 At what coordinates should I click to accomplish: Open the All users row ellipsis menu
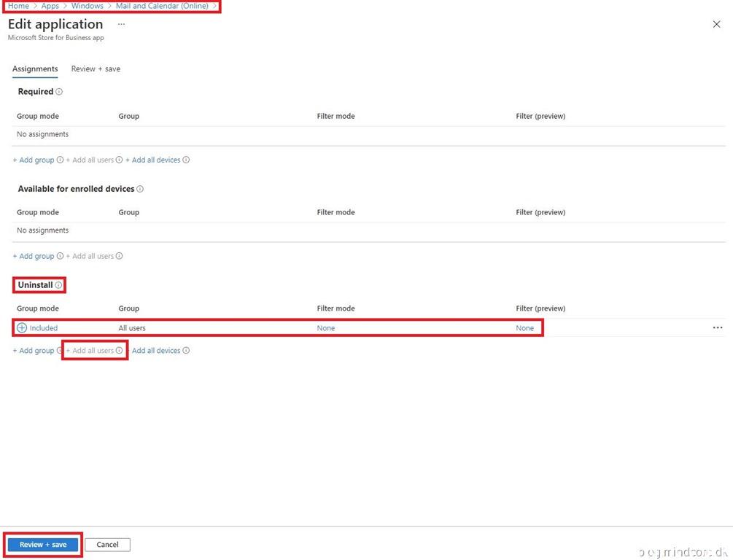tap(718, 328)
